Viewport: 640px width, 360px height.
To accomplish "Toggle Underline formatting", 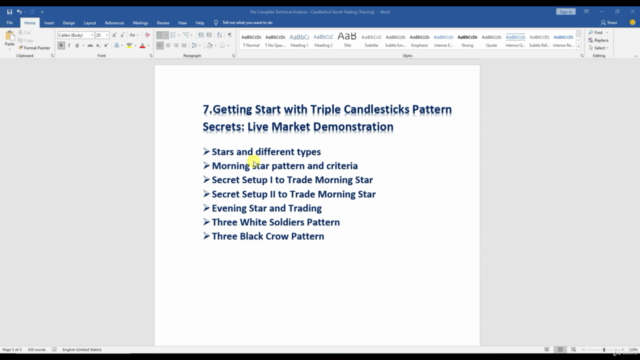I will 77,45.
